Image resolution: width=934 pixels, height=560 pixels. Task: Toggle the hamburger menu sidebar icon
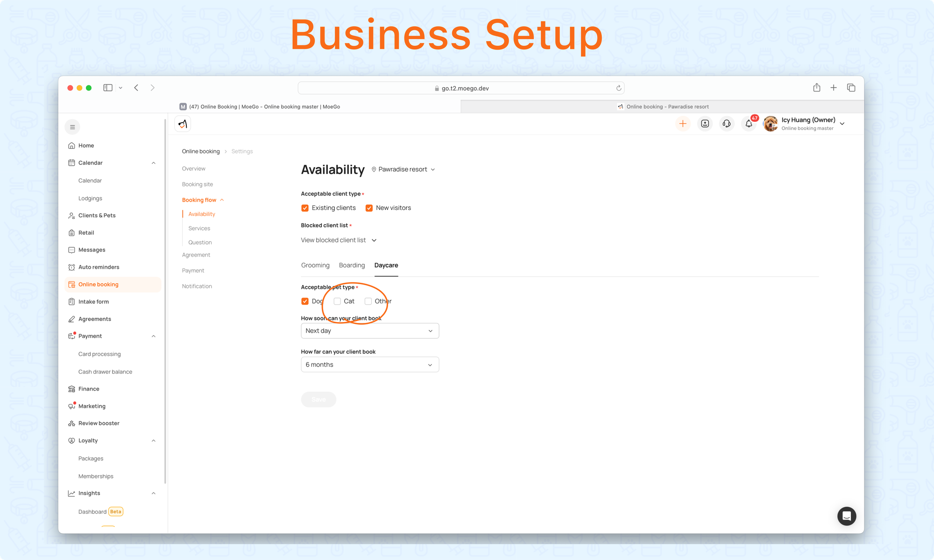(x=72, y=127)
